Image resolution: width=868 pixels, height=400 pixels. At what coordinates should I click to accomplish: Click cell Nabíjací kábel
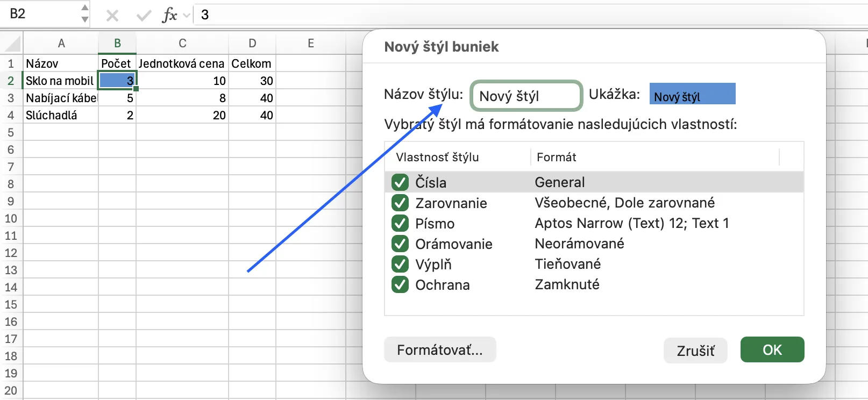pos(61,98)
